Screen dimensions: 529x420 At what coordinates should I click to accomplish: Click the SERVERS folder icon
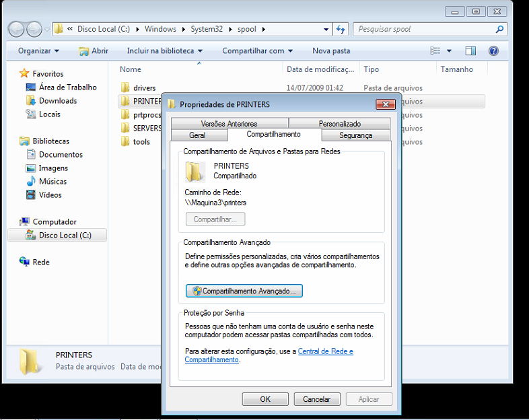tap(125, 128)
